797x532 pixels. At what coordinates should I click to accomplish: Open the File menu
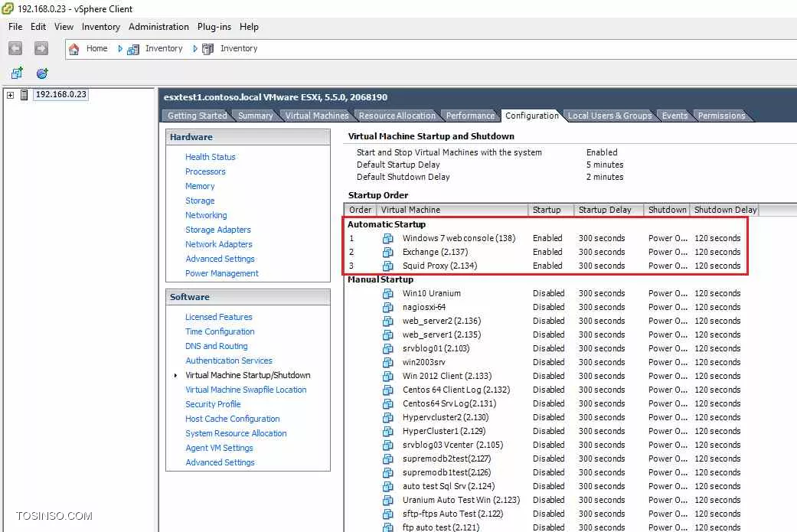[15, 27]
